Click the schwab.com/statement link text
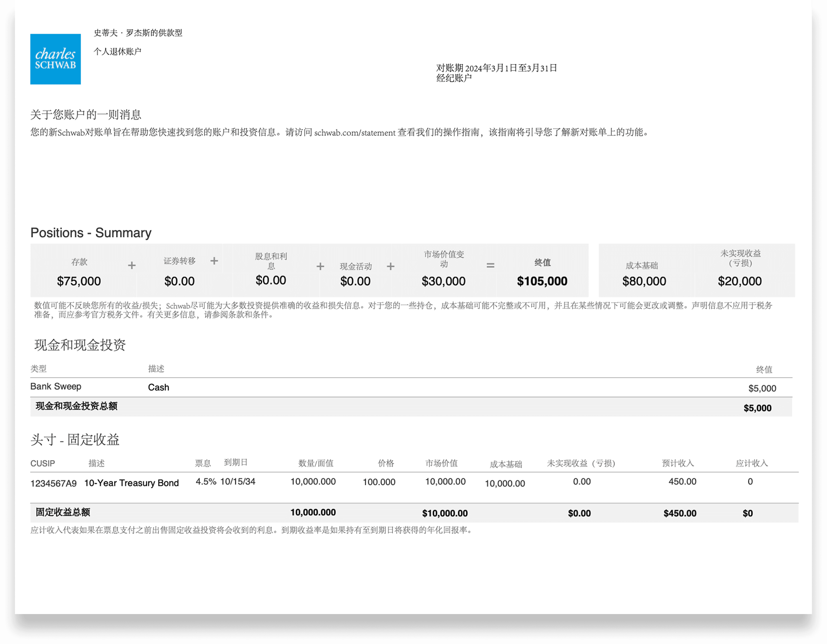The width and height of the screenshot is (827, 644). [x=354, y=133]
